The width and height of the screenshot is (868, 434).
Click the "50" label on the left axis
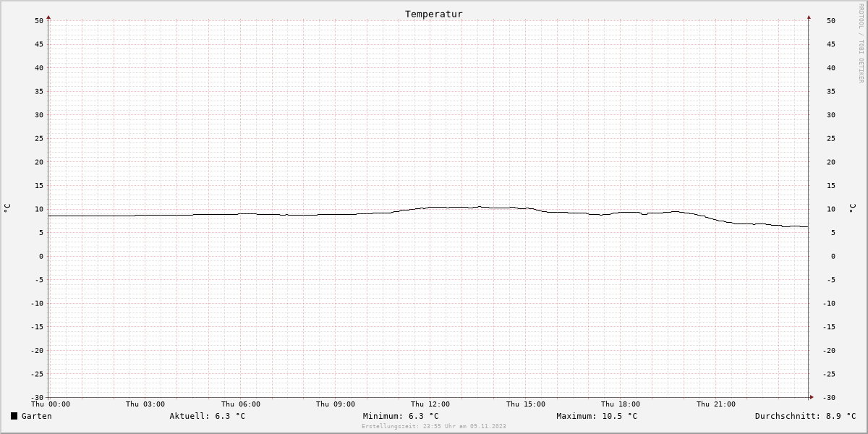point(39,20)
